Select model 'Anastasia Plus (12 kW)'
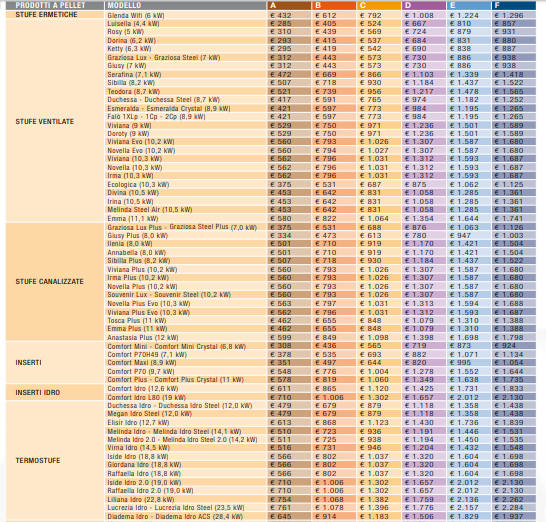 pyautogui.click(x=143, y=338)
